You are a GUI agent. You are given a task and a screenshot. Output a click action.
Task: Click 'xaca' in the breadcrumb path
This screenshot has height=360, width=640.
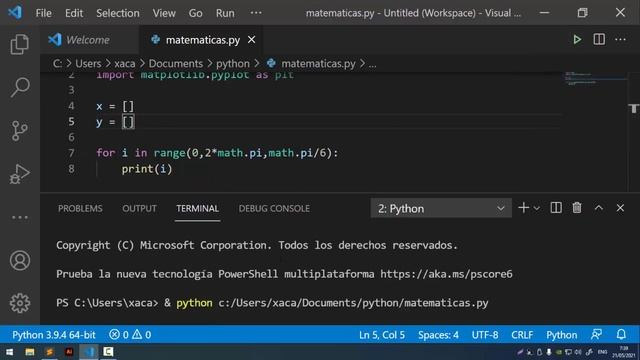(124, 64)
